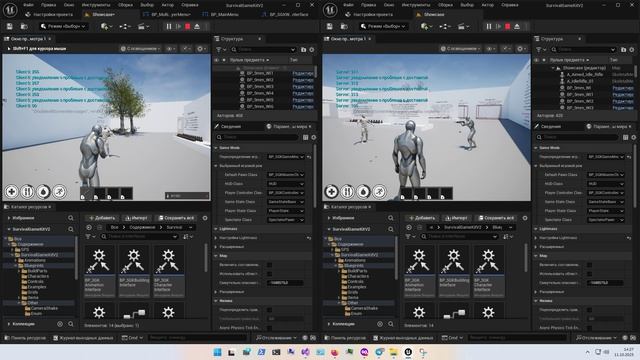
Task: Stop play session in the Server editor window
Action: tap(508, 26)
